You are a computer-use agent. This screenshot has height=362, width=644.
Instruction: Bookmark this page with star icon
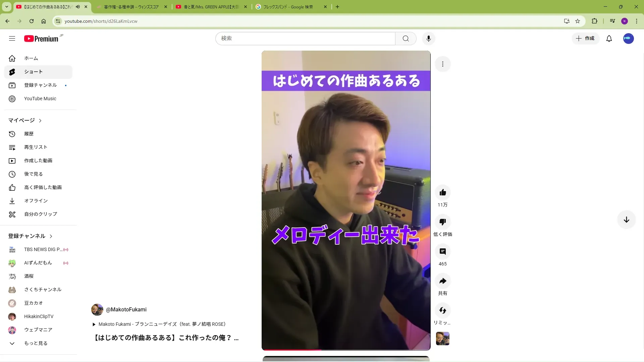coord(578,21)
